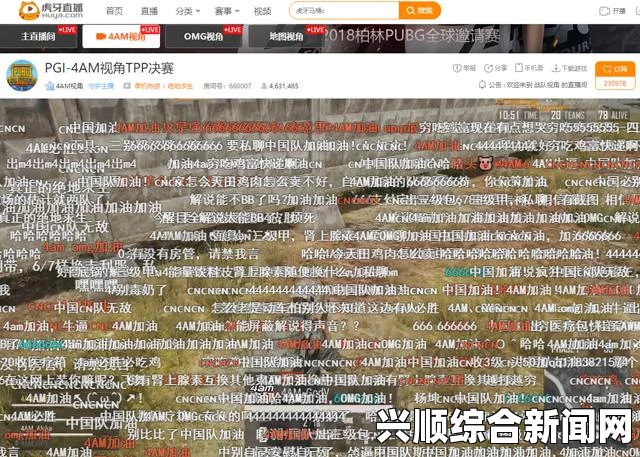
Task: Switch to the OMG视角 live tab
Action: point(204,37)
